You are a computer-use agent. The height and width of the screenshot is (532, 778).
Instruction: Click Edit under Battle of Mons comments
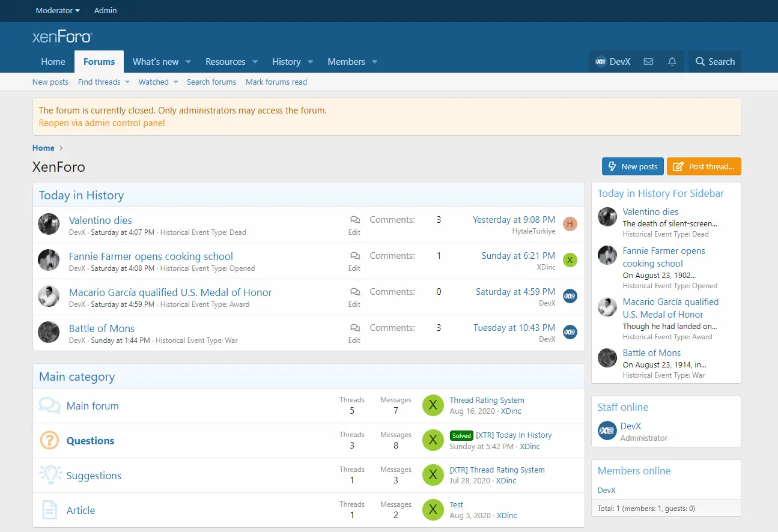(x=354, y=340)
